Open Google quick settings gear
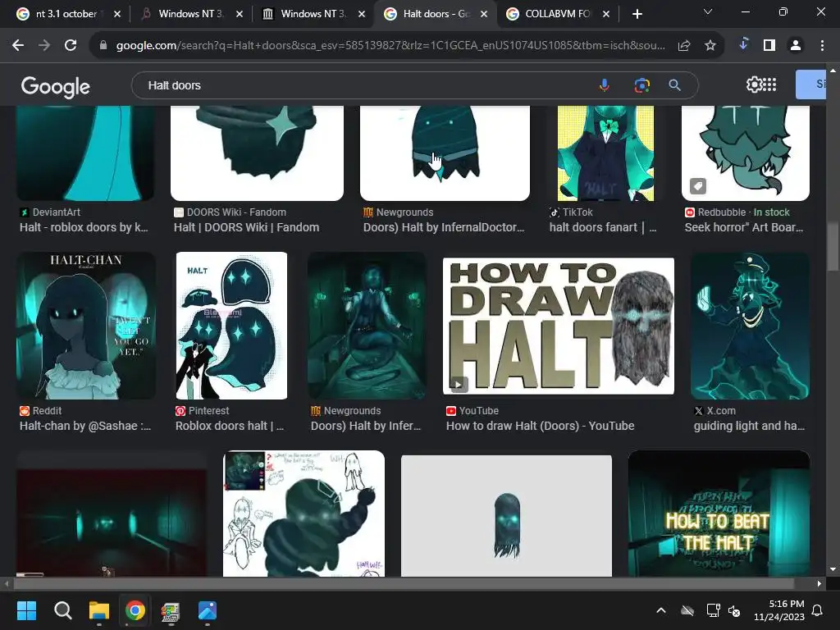The width and height of the screenshot is (840, 630). pyautogui.click(x=754, y=84)
